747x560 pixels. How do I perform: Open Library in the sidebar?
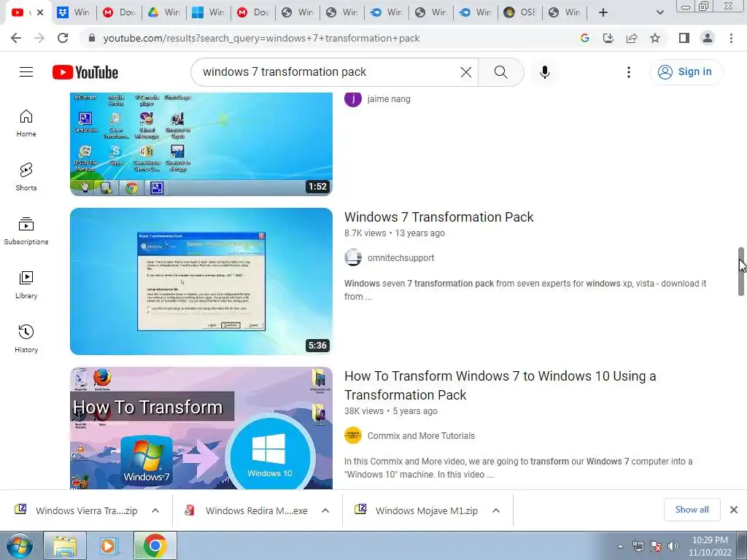(x=26, y=285)
